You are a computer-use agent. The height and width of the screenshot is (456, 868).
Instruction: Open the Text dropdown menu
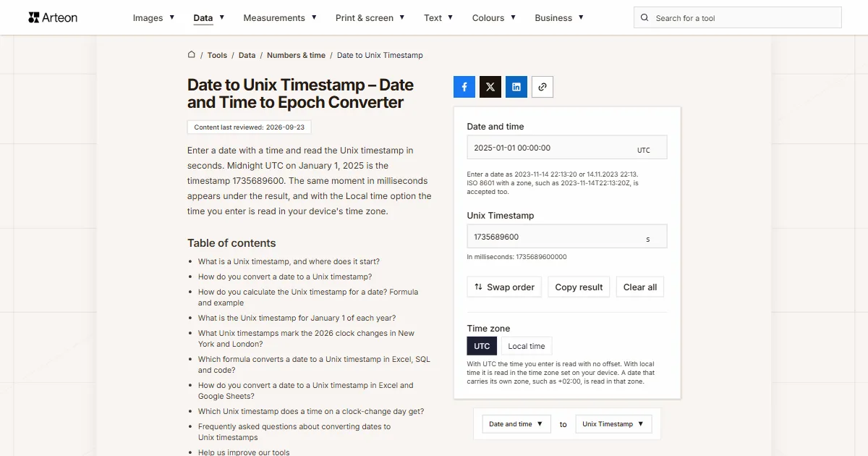[438, 18]
